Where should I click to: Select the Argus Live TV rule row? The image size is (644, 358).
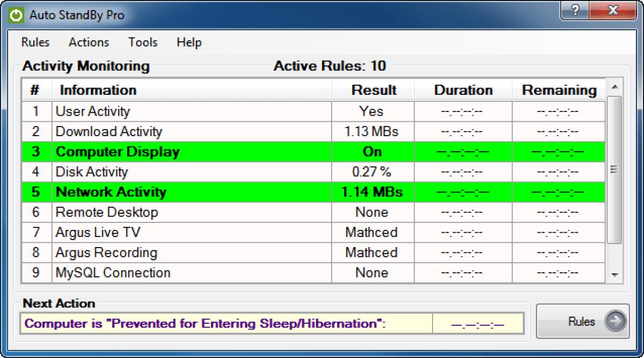coord(98,233)
